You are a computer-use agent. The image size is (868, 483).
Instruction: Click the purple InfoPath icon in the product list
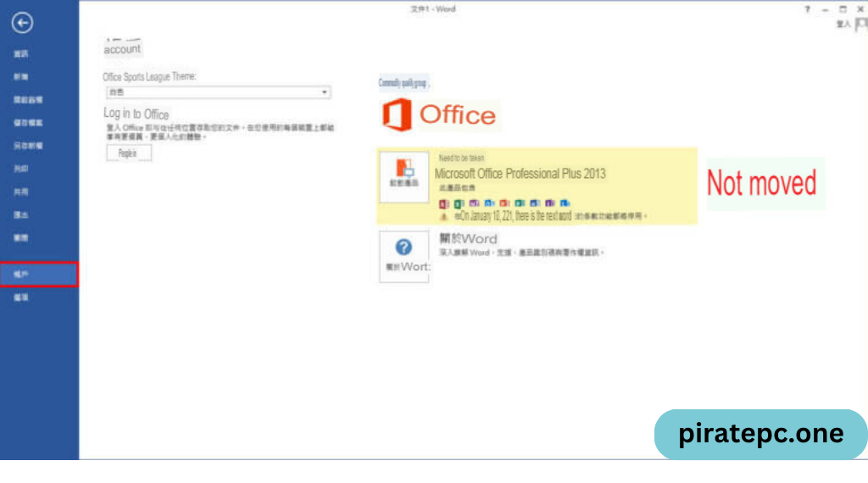(x=549, y=203)
